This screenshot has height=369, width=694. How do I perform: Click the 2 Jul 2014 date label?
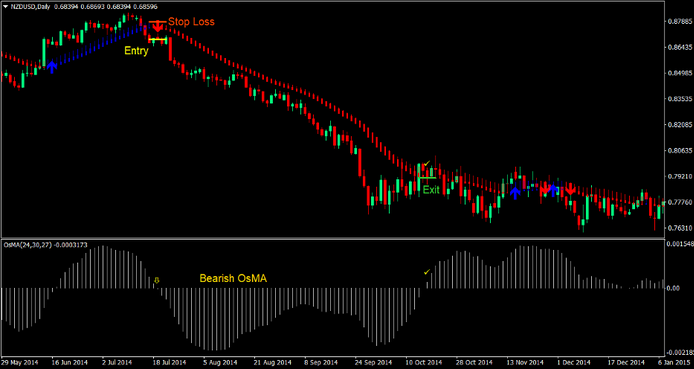point(117,361)
